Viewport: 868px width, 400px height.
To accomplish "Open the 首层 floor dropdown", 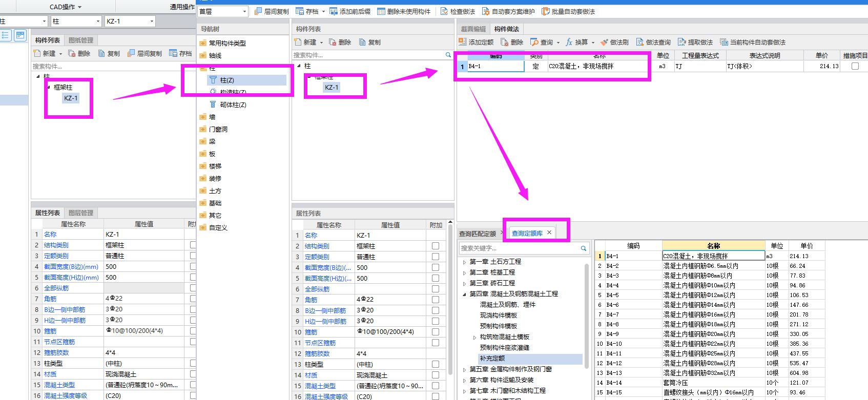I will 223,11.
